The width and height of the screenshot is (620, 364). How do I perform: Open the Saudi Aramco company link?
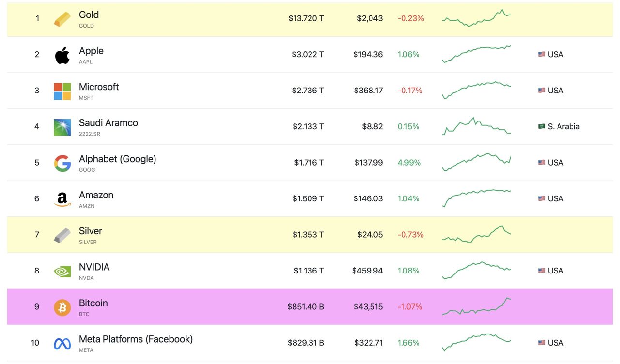108,123
